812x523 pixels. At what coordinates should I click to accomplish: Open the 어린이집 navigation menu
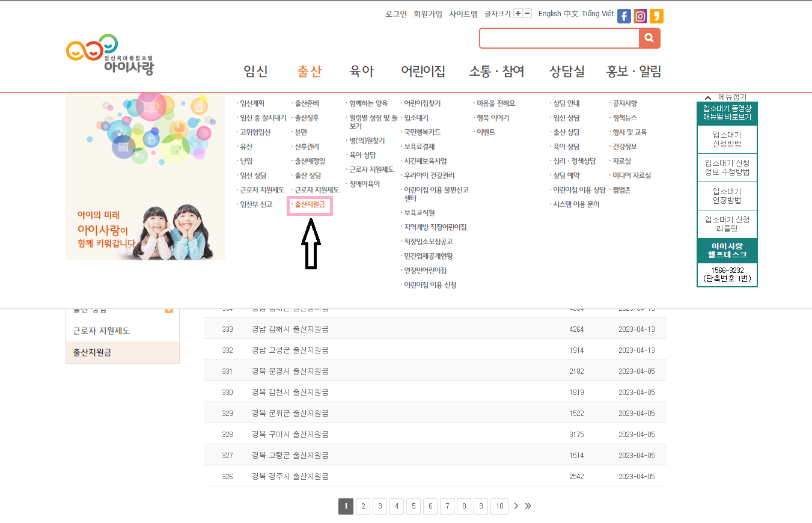click(x=424, y=71)
